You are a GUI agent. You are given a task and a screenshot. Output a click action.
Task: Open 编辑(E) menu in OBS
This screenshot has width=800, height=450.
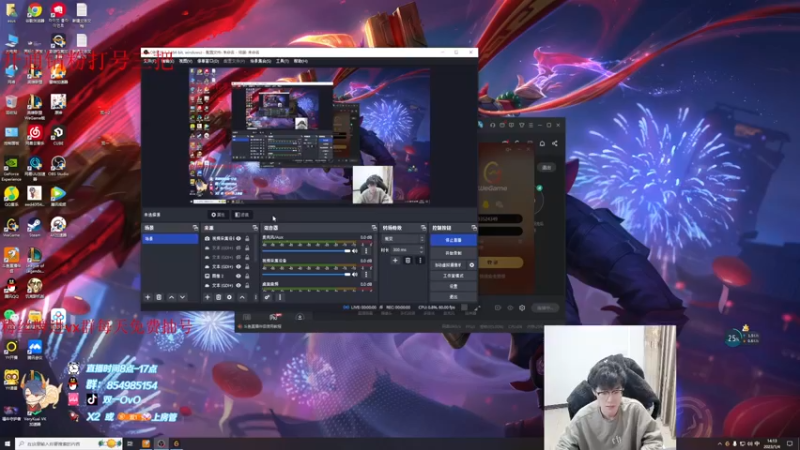point(168,61)
